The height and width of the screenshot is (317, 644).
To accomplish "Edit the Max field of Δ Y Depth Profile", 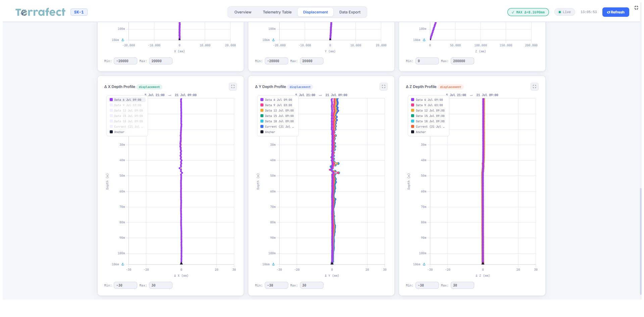I will (x=312, y=285).
